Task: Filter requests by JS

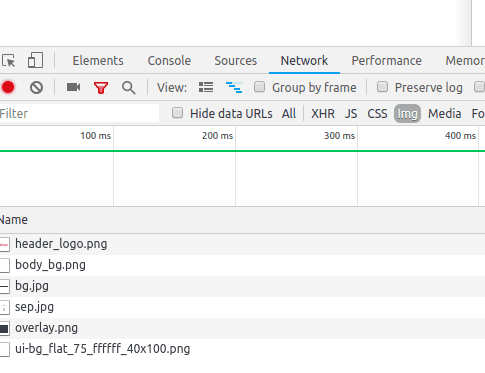Action: pyautogui.click(x=351, y=114)
